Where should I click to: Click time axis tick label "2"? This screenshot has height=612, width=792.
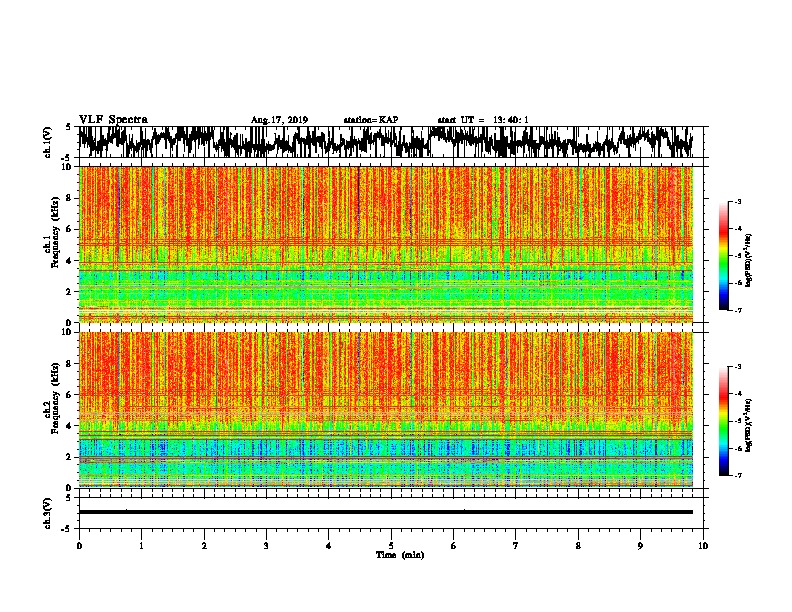pos(204,546)
